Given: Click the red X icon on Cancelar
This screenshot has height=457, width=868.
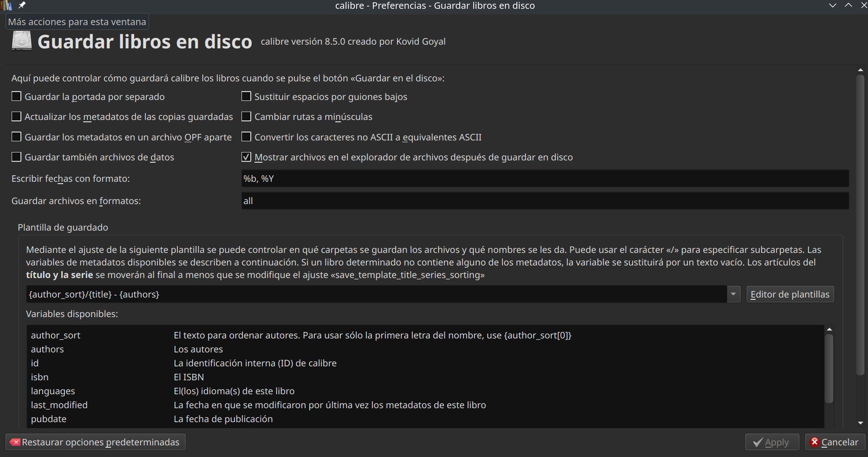Looking at the screenshot, I should point(815,442).
